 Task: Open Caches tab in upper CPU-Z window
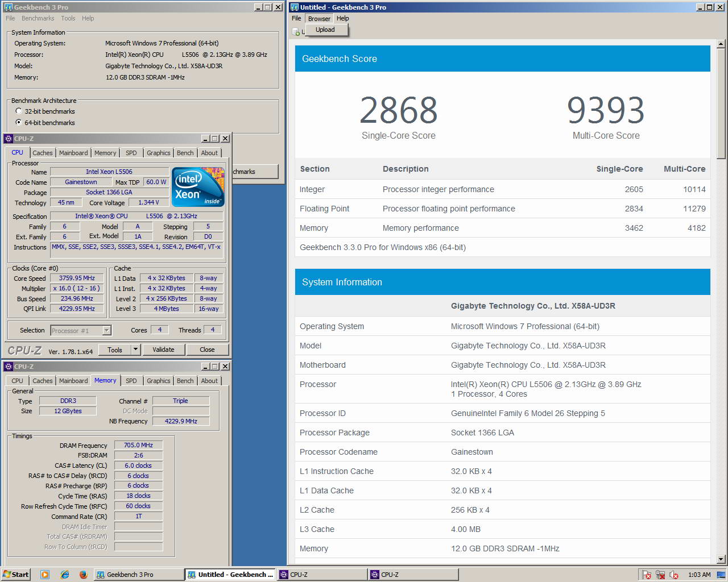tap(43, 153)
